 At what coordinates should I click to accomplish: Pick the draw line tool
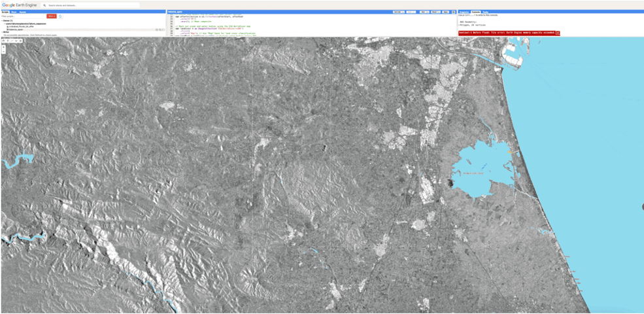pos(12,41)
